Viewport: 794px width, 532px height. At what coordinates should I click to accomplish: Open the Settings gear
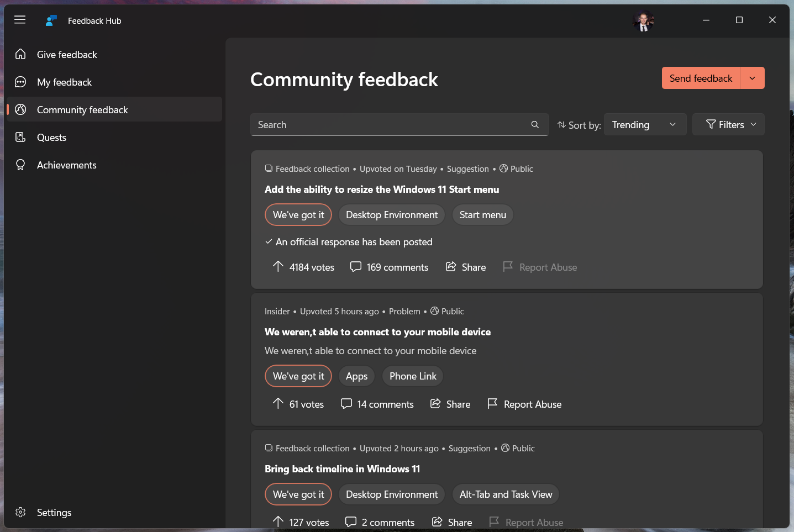point(20,512)
